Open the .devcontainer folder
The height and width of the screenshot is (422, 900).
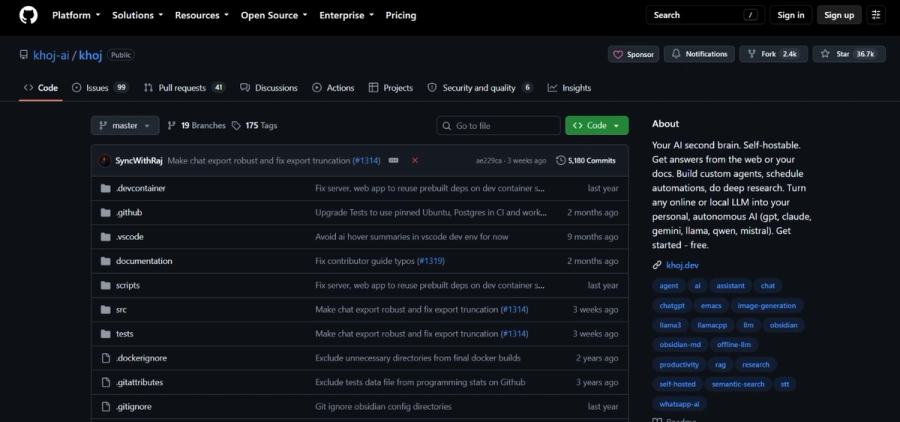coord(141,188)
